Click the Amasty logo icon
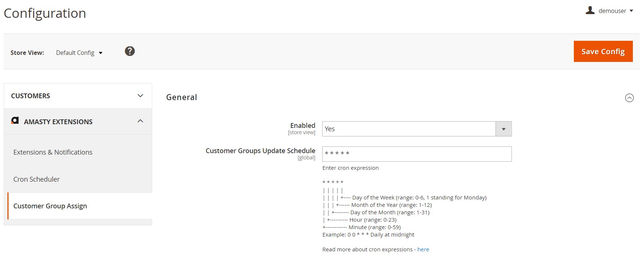644x261 pixels. click(x=15, y=120)
